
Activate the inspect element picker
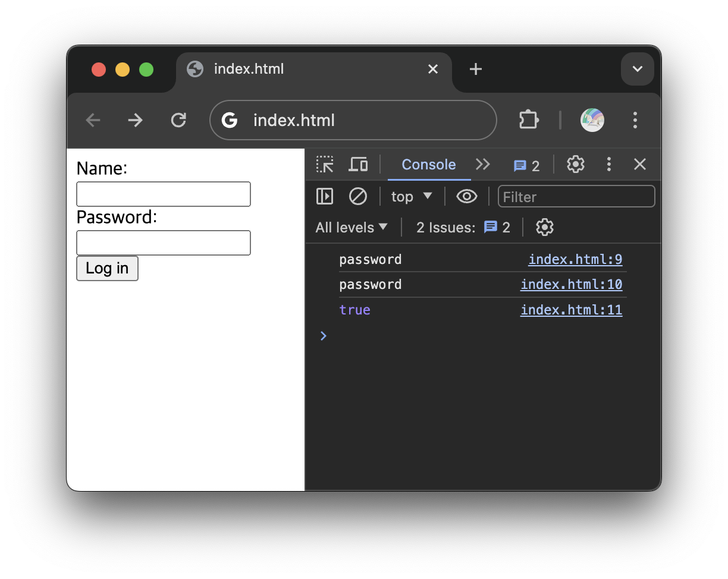[325, 165]
